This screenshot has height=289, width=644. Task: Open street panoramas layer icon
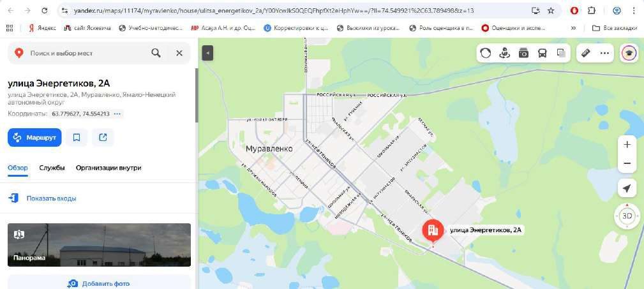point(504,53)
